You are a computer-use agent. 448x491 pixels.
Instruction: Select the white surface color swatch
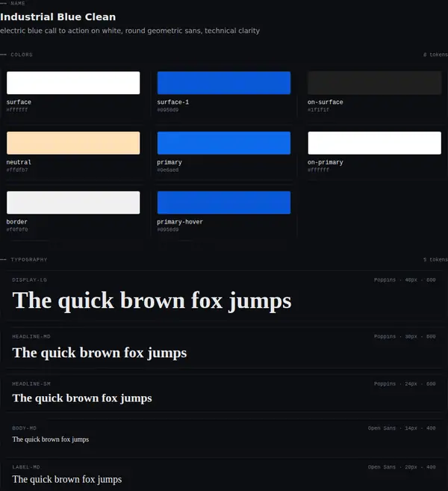click(x=73, y=83)
